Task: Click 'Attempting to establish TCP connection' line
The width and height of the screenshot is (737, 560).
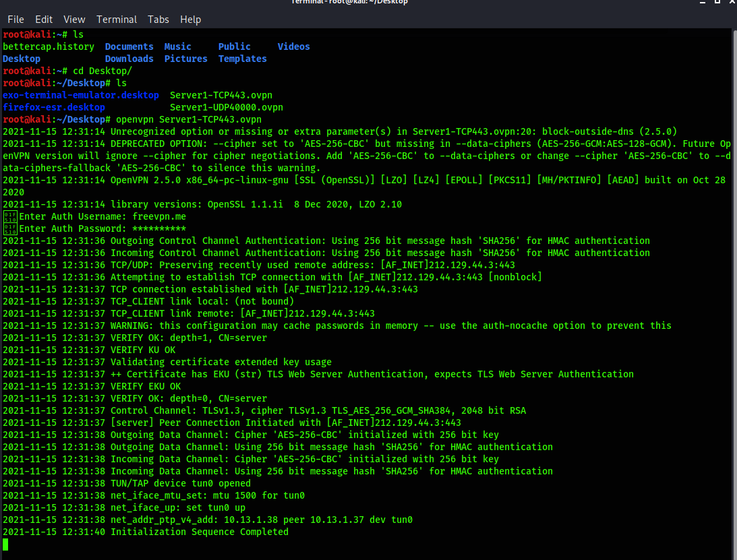Action: [x=272, y=277]
